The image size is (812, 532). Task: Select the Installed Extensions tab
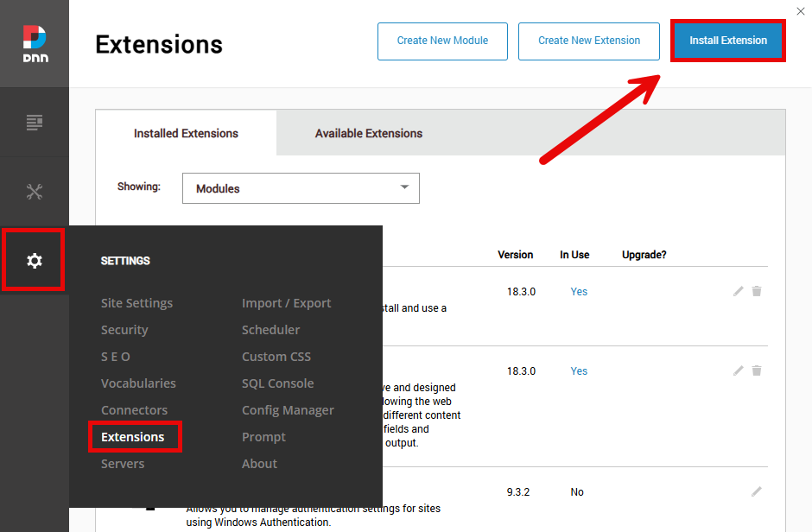[186, 134]
